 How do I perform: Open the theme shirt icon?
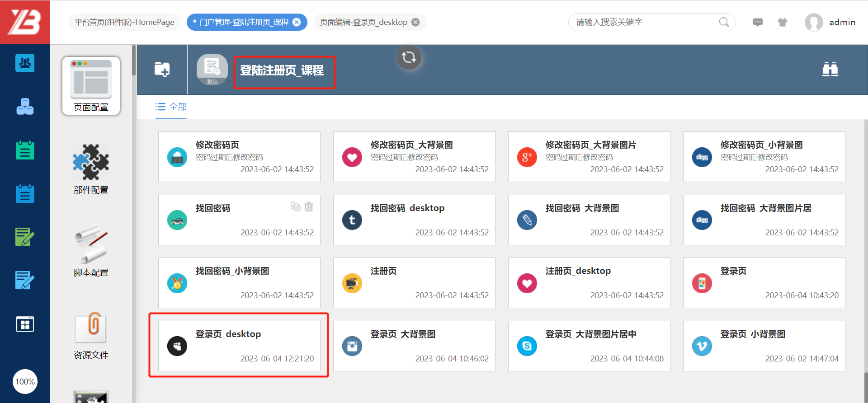[x=783, y=22]
